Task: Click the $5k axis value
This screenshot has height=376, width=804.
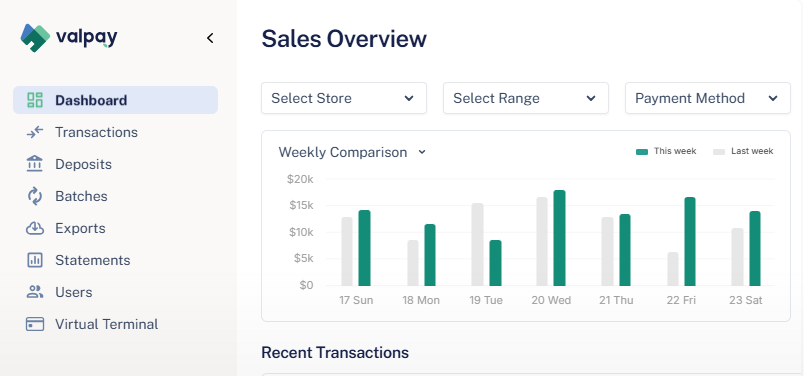Action: (304, 258)
